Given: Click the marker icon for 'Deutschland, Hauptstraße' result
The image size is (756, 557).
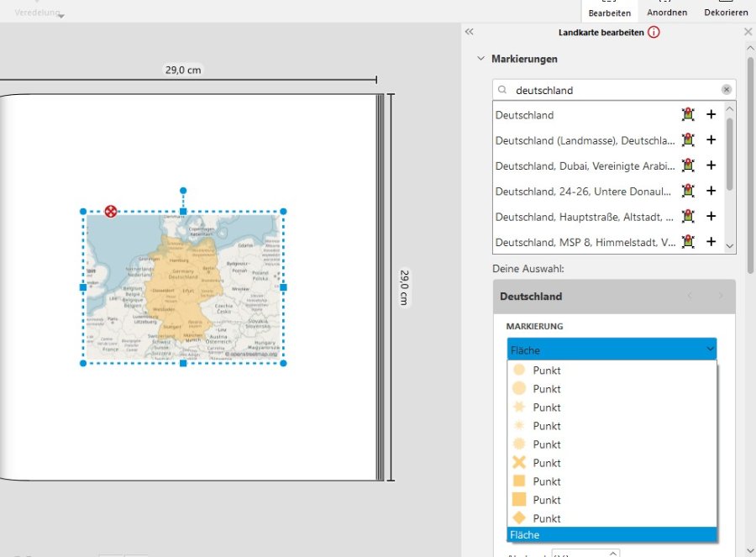Looking at the screenshot, I should coord(689,217).
